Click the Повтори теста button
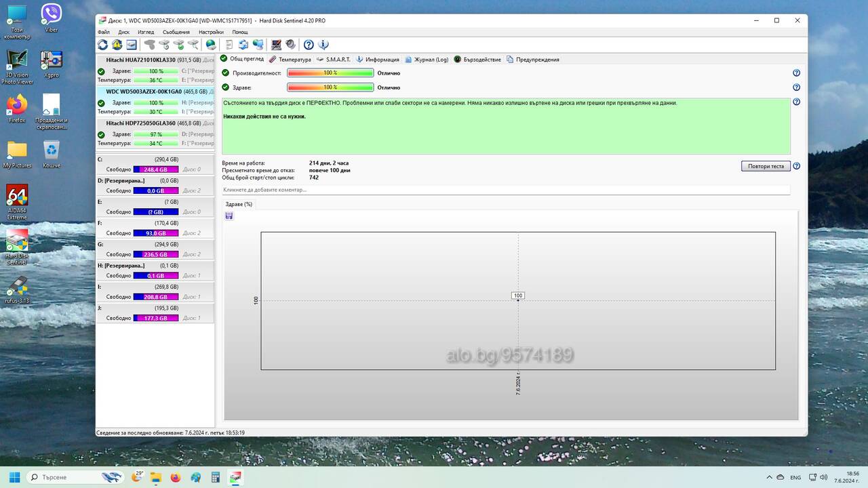 click(766, 166)
